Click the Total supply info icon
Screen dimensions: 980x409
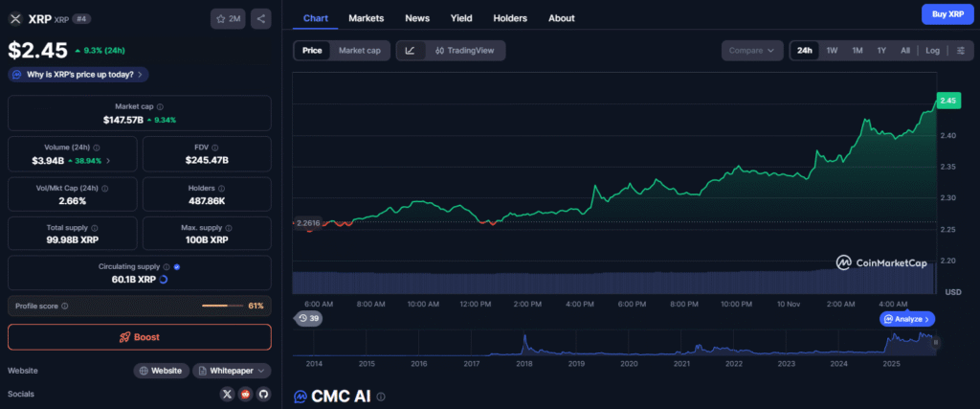[95, 228]
